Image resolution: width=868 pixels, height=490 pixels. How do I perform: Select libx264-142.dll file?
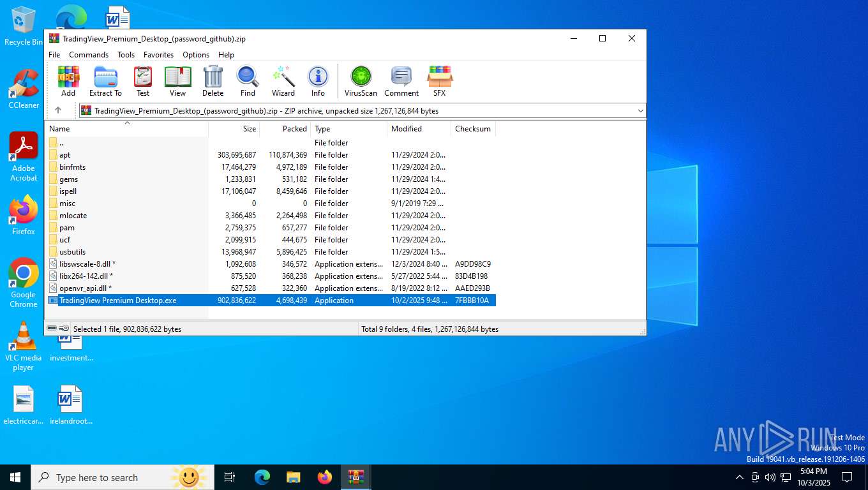point(271,276)
